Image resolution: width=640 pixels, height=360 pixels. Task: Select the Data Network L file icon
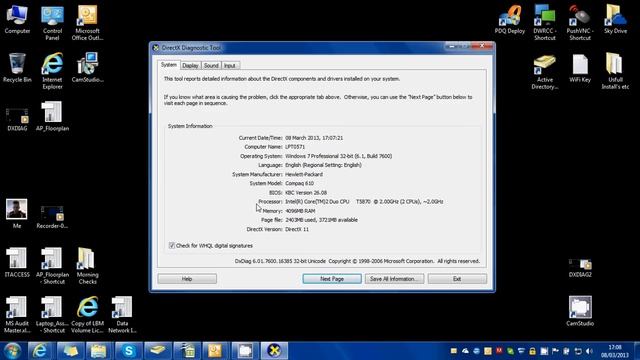pos(122,315)
